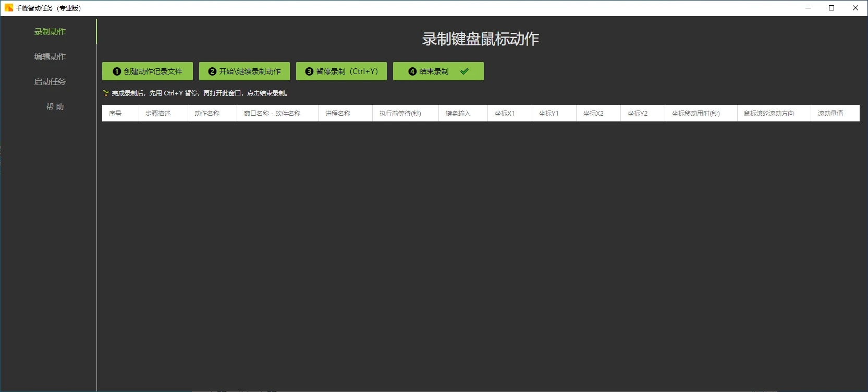
Task: Click the number 2 circle icon
Action: (x=212, y=71)
